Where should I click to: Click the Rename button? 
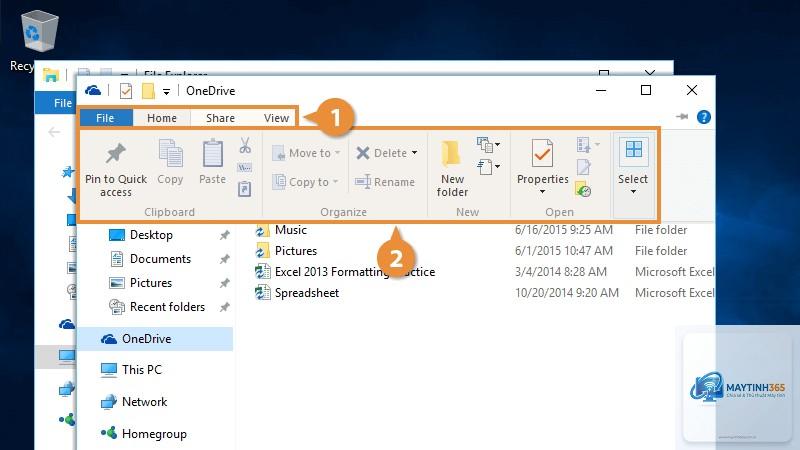385,182
